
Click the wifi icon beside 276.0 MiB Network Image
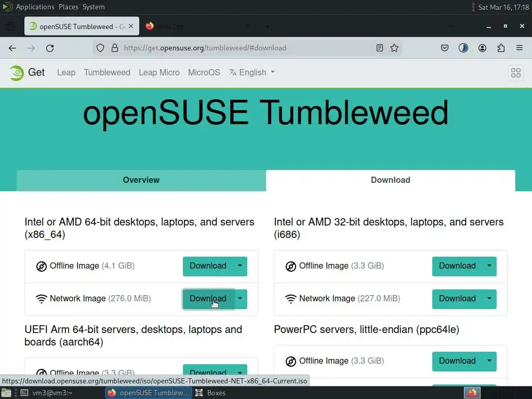point(42,299)
